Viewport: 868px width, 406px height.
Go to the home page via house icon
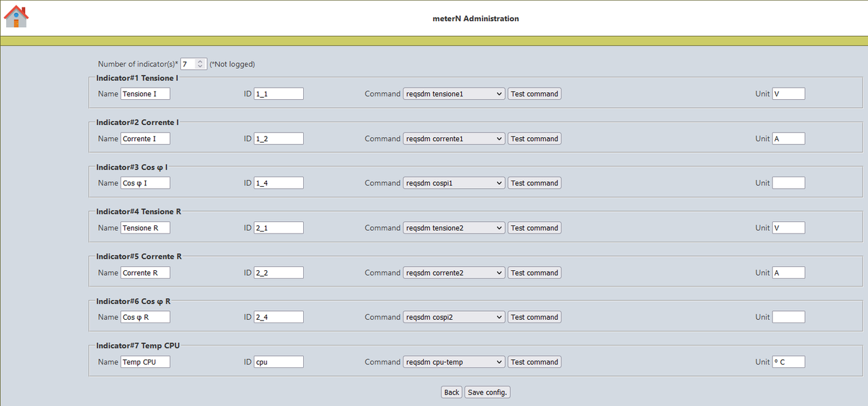(x=16, y=16)
